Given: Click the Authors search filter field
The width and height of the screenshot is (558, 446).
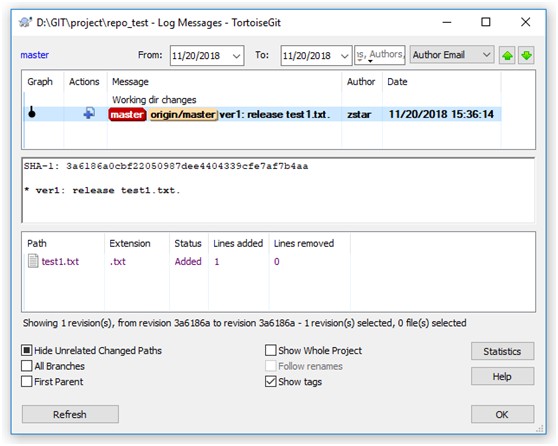Looking at the screenshot, I should (x=380, y=55).
